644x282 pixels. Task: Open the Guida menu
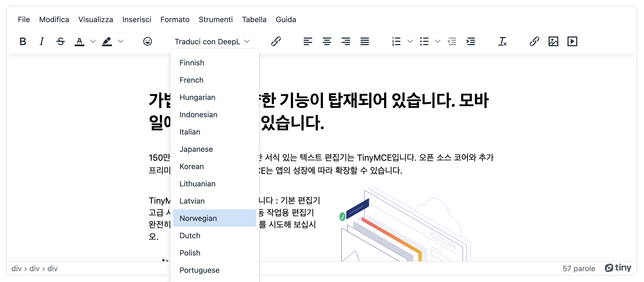click(x=286, y=19)
